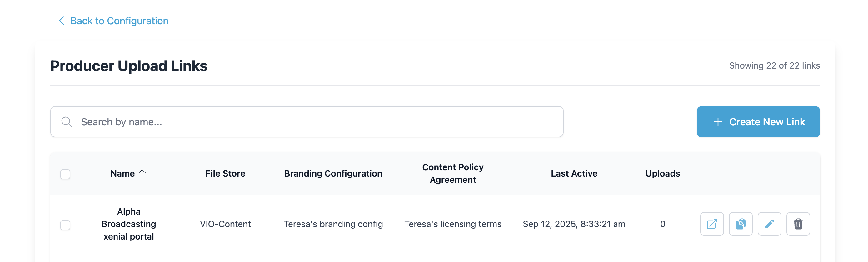Viewport: 868px width, 262px height.
Task: Sort by Name column header
Action: (x=123, y=173)
